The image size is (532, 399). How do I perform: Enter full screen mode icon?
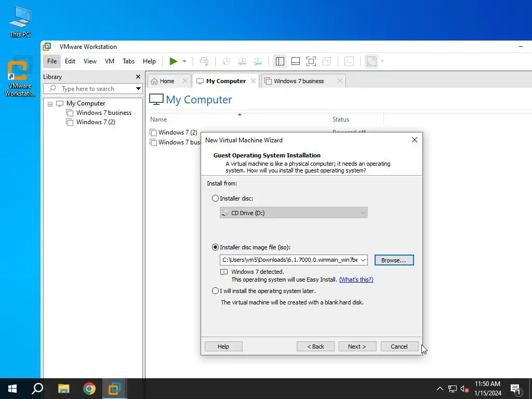[x=311, y=61]
